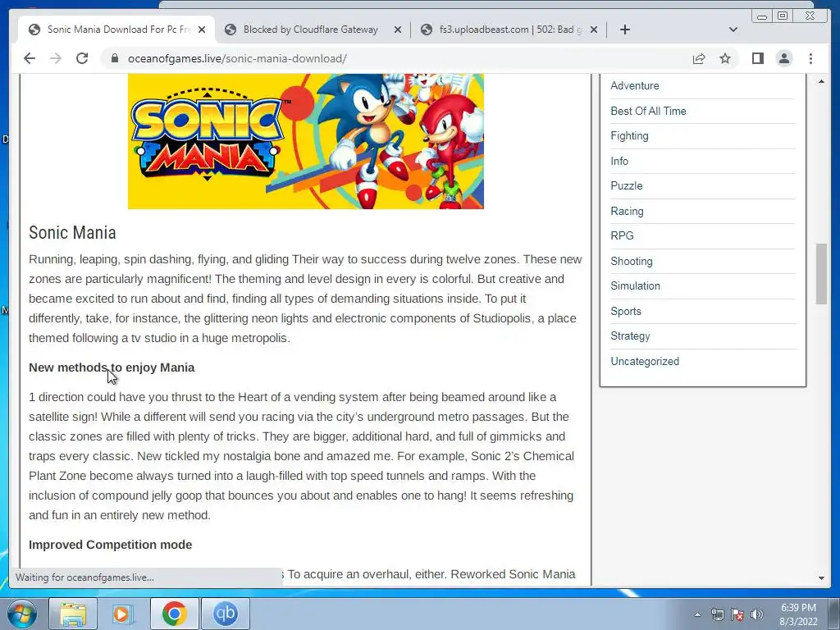Click the page scrollbar up arrow
This screenshot has width=840, height=630.
pos(821,81)
